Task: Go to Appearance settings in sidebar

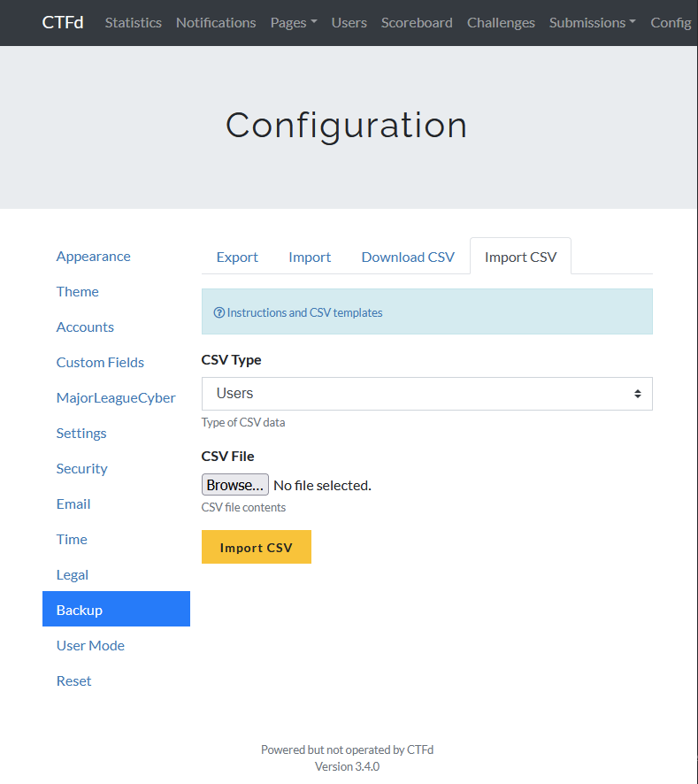Action: 93,257
